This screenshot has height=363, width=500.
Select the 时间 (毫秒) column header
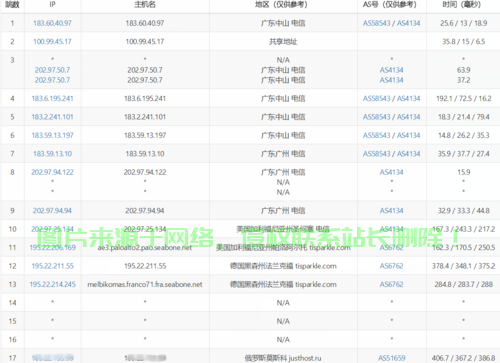pos(463,4)
